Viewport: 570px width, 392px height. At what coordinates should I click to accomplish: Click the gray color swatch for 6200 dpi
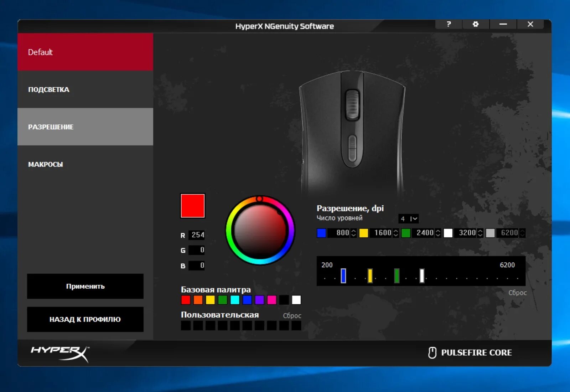point(490,233)
